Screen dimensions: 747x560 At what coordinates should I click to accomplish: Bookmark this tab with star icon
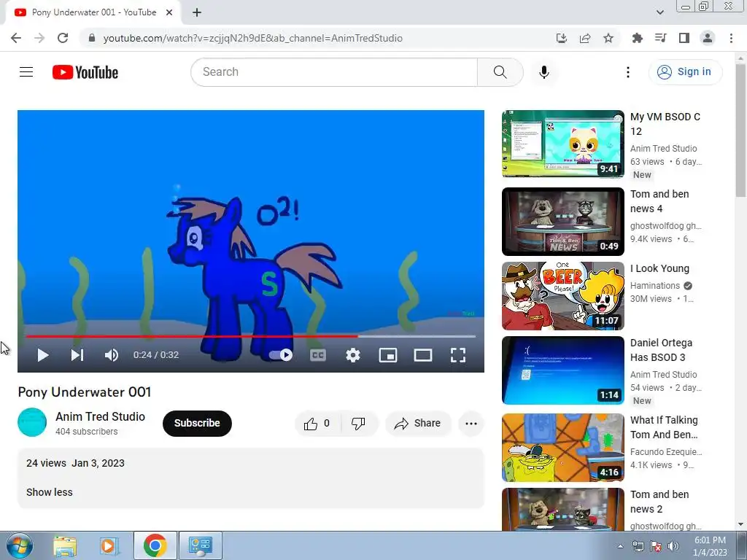click(608, 38)
